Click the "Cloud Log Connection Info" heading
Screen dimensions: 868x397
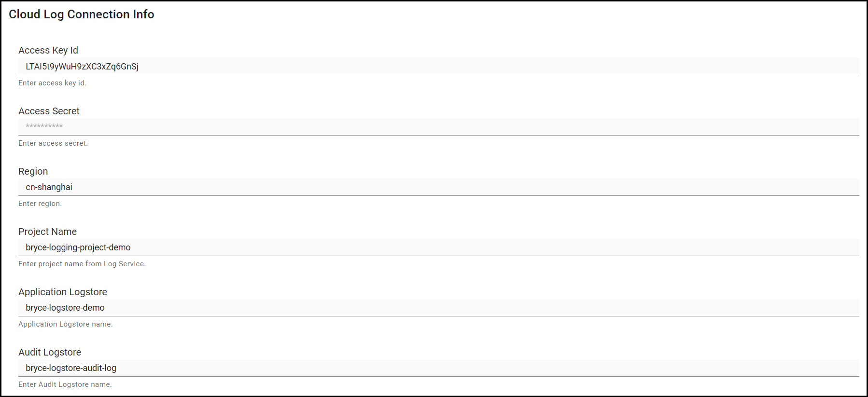coord(82,14)
